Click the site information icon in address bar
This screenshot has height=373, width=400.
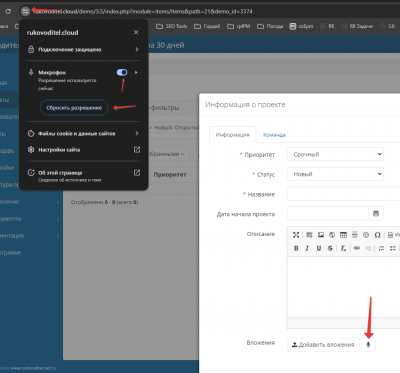(x=25, y=11)
